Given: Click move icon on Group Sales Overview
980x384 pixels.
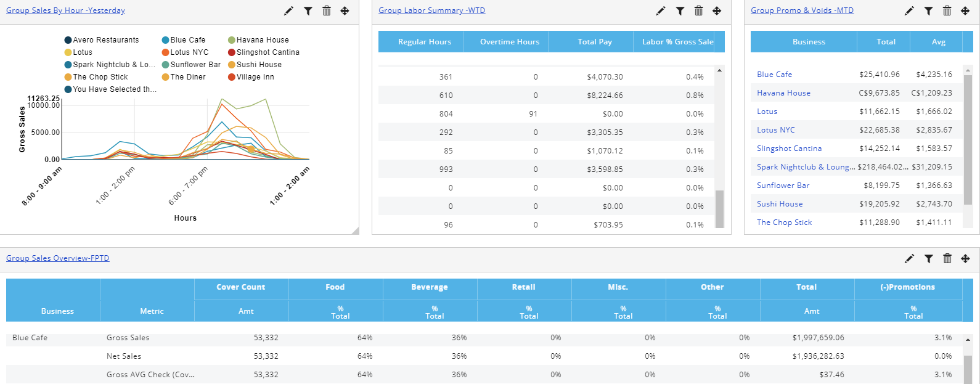Looking at the screenshot, I should [965, 259].
